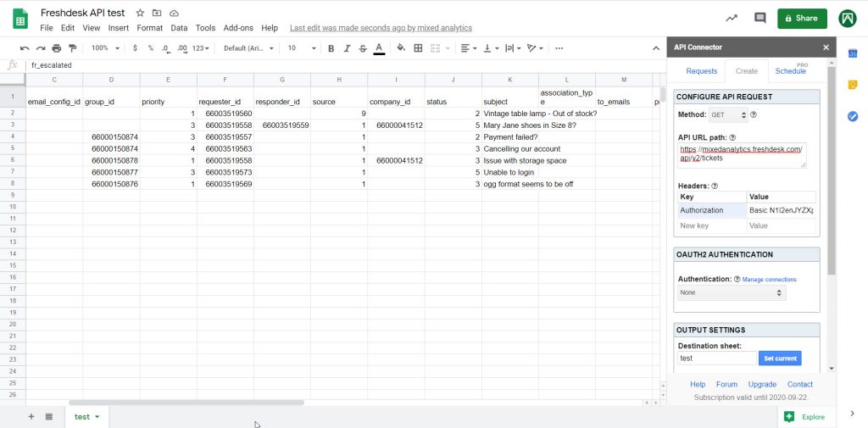The image size is (868, 428).
Task: Toggle strikethrough formatting
Action: (363, 48)
